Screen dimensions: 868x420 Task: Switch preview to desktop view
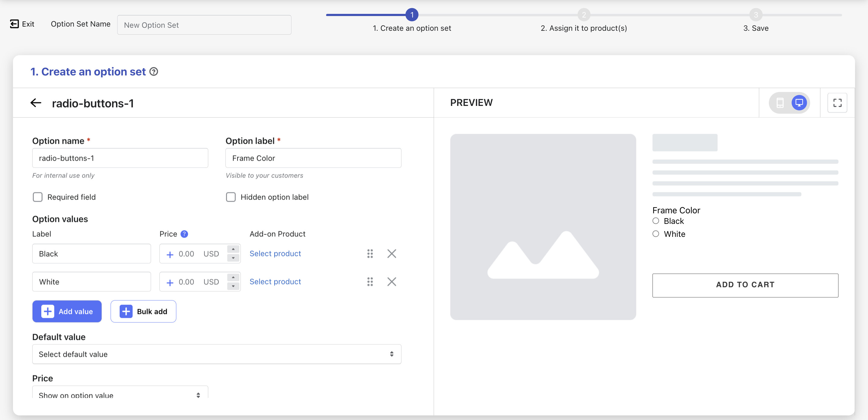(x=799, y=103)
